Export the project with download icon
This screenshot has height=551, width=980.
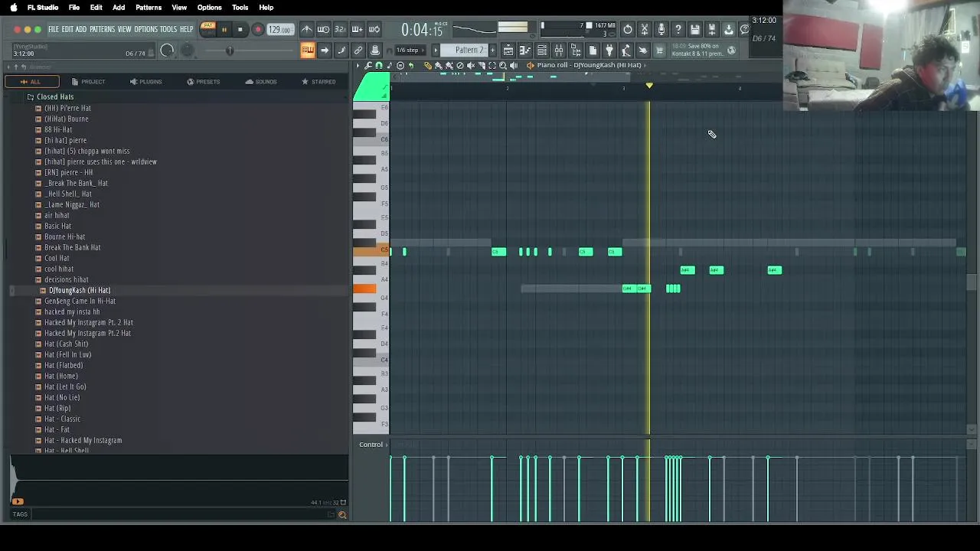tap(729, 29)
